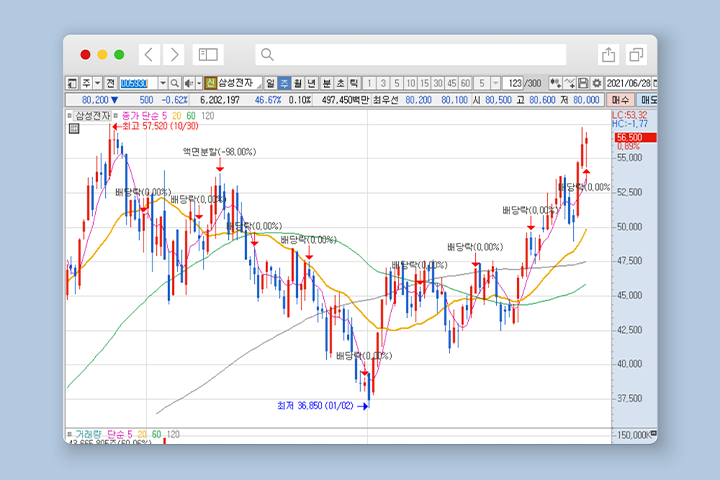Click the chart layout icon at toolbar start
This screenshot has height=480, width=720.
73,83
